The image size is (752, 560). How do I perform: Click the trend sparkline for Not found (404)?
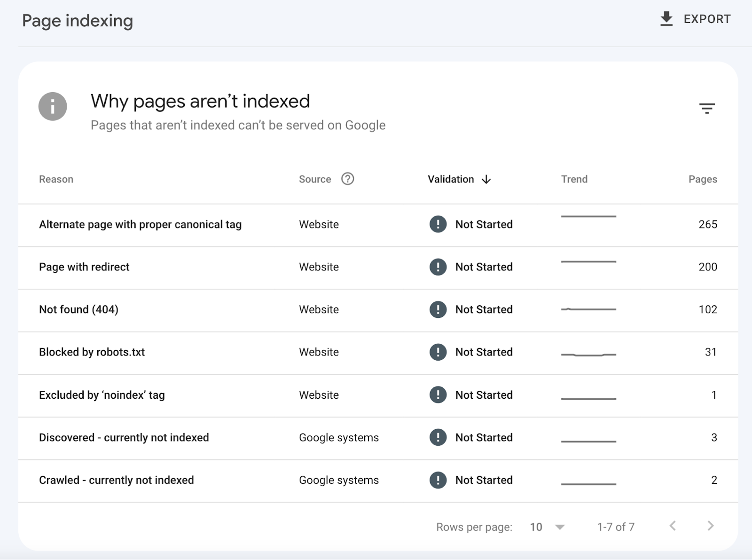588,309
